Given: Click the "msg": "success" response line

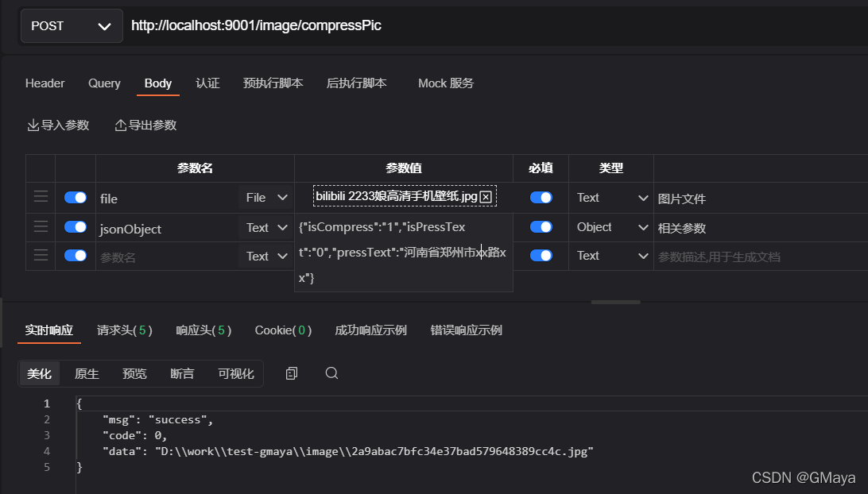Looking at the screenshot, I should point(157,420).
